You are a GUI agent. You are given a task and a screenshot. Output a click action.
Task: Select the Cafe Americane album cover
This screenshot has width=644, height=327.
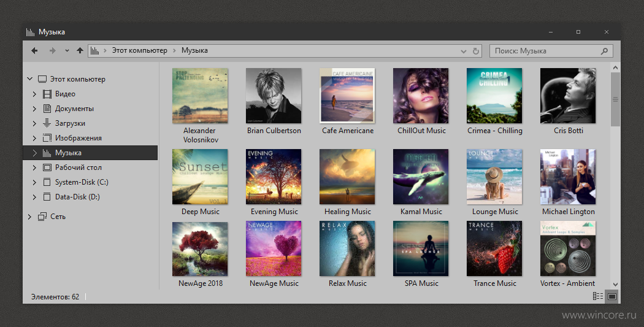pyautogui.click(x=347, y=96)
